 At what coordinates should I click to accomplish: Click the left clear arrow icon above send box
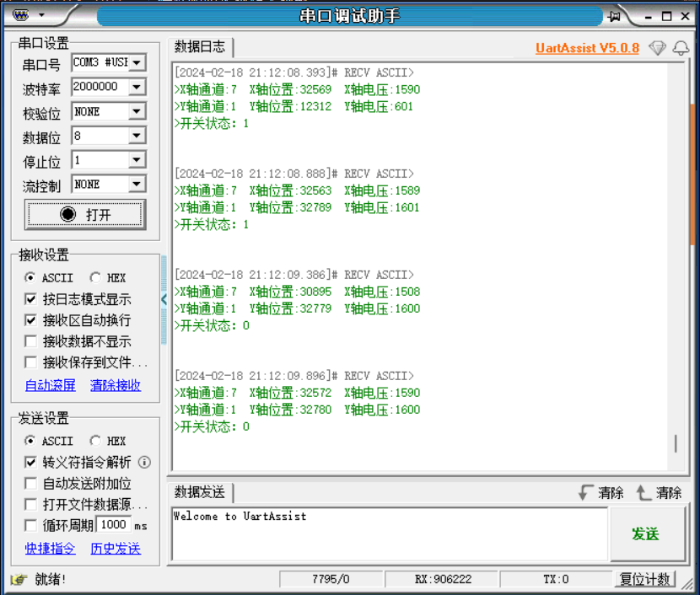585,492
